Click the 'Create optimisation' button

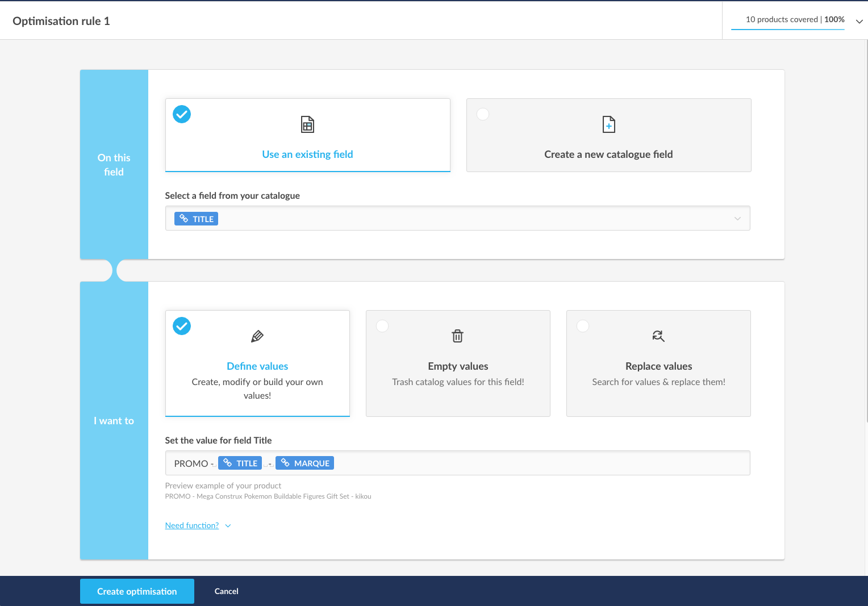[137, 591]
